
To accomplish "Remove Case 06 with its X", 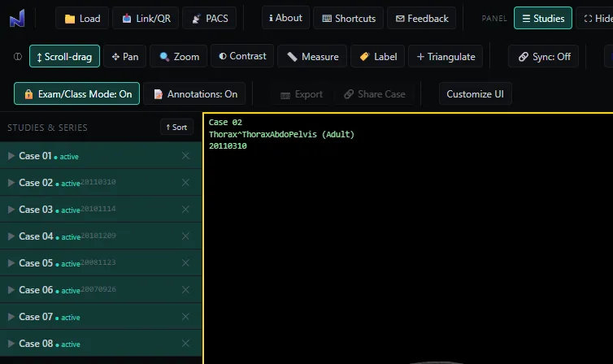I will pos(185,290).
